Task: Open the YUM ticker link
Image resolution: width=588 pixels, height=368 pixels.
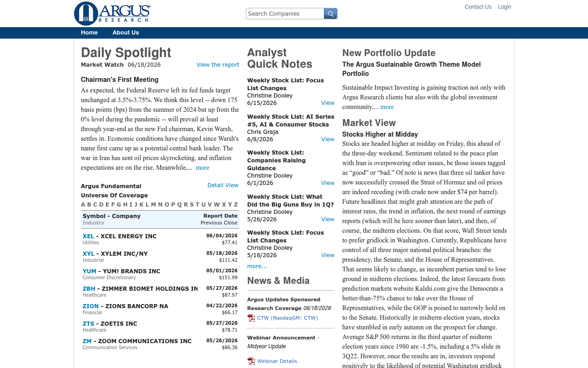Action: [x=90, y=271]
